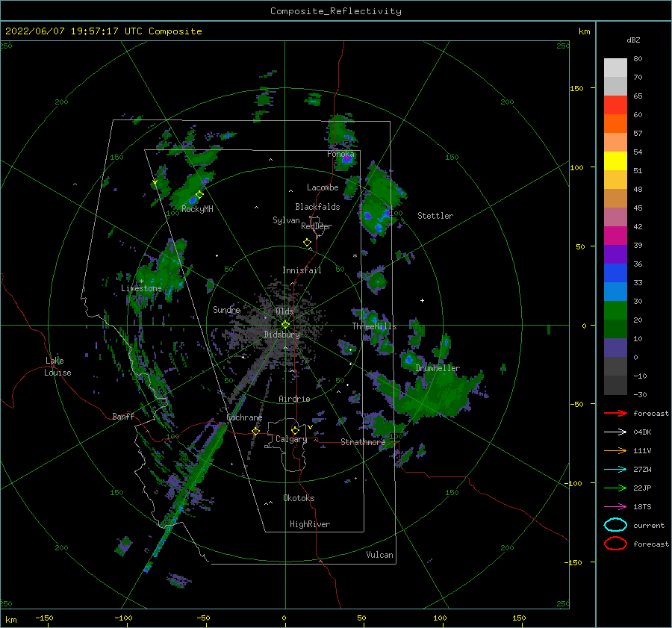Click the Okotoks town label
The height and width of the screenshot is (628, 672).
click(299, 498)
